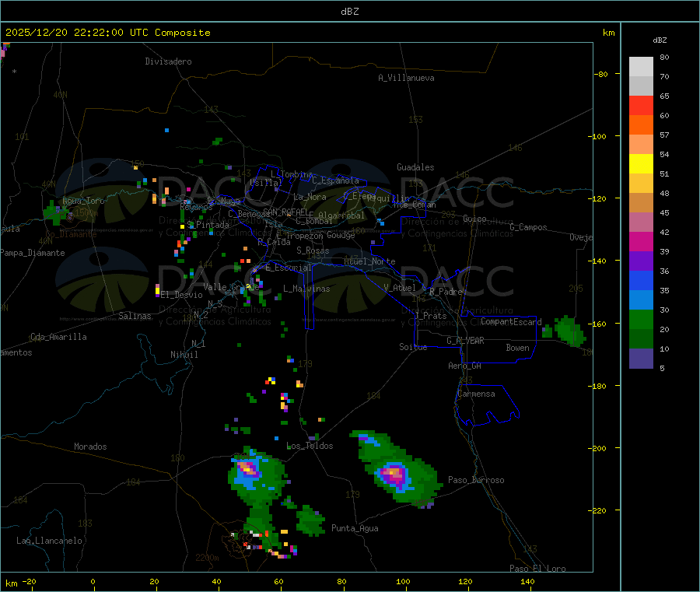Screen dimensions: 700x592
Task: Click the C_Española map label
Action: coord(335,180)
